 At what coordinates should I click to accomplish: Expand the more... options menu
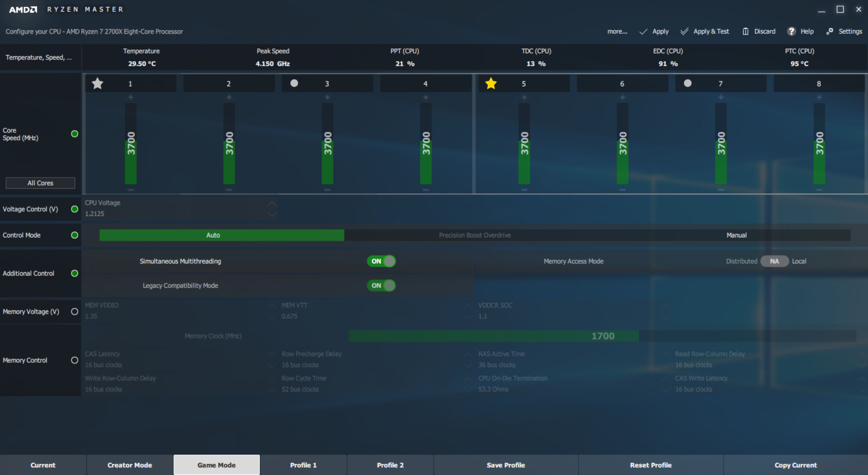point(617,31)
